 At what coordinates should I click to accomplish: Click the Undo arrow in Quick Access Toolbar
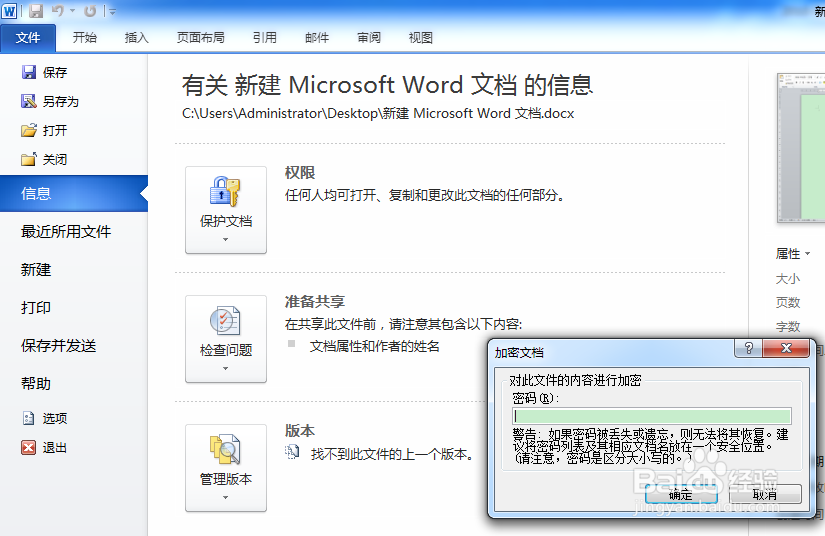[58, 11]
